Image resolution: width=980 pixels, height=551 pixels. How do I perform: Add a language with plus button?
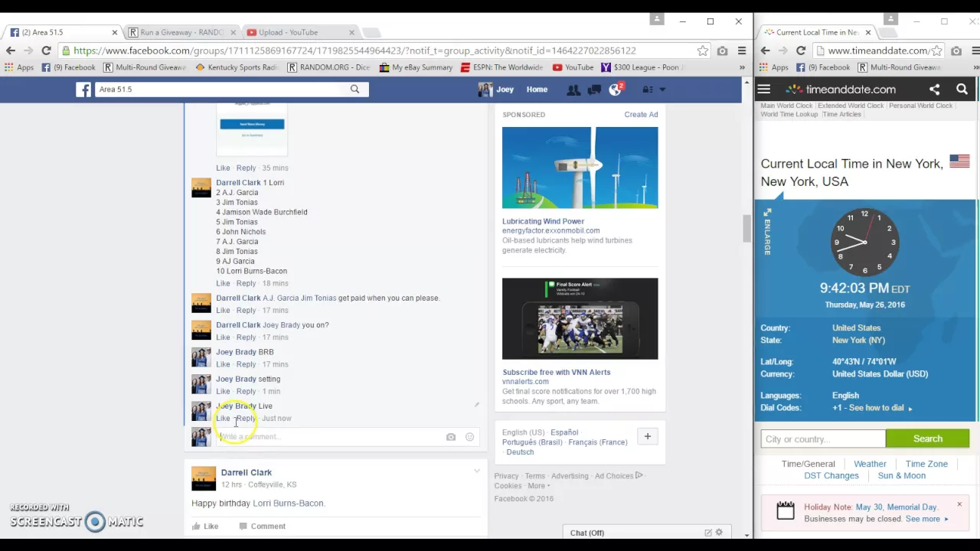(x=647, y=436)
